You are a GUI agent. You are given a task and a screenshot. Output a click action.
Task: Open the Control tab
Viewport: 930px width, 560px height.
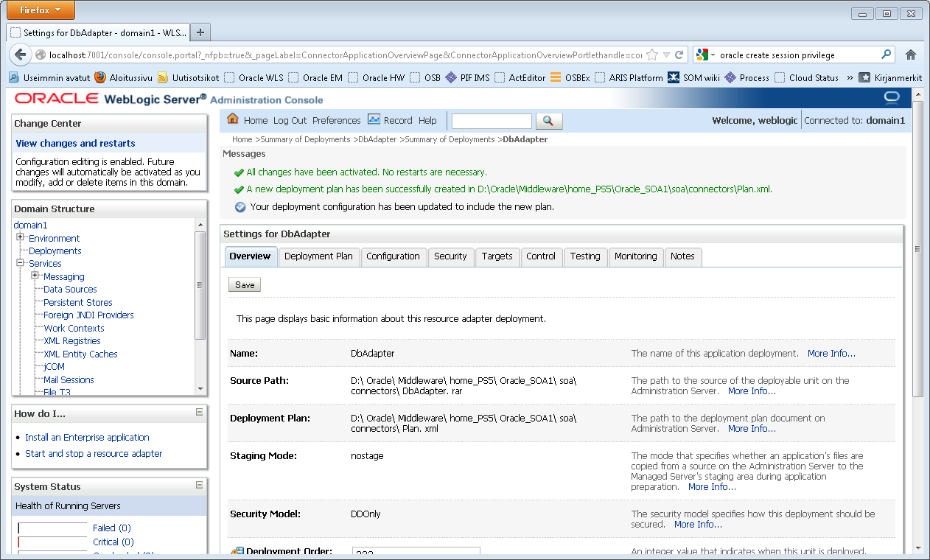(541, 256)
